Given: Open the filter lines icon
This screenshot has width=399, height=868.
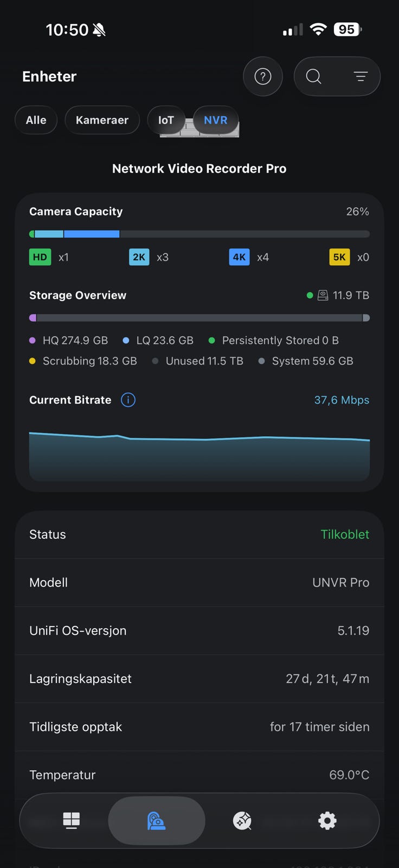Looking at the screenshot, I should 361,76.
